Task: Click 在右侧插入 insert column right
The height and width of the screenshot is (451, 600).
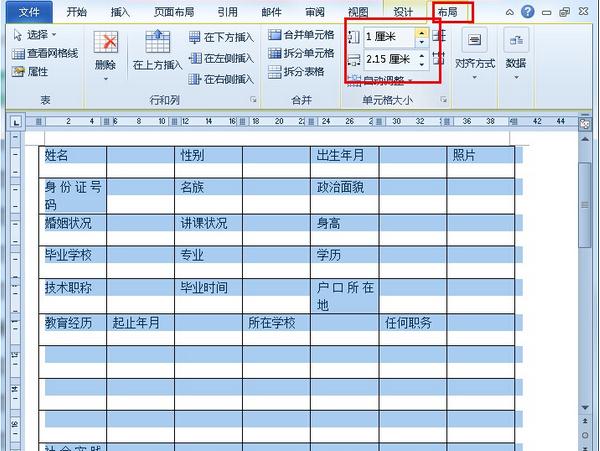Action: (221, 79)
